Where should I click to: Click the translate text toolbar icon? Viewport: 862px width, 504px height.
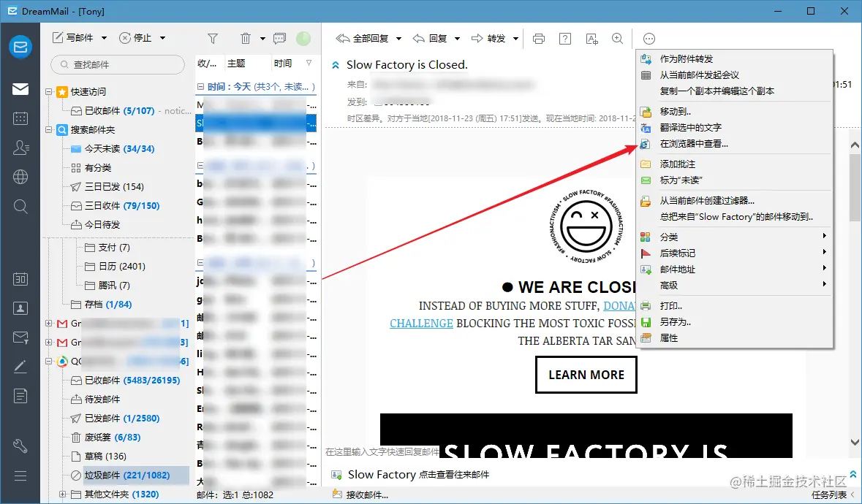(591, 39)
